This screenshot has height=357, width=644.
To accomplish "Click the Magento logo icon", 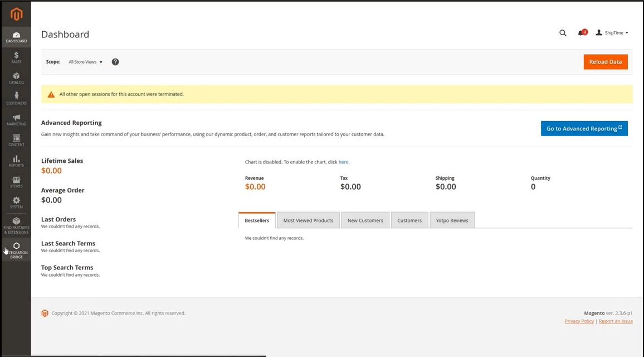I will click(16, 14).
